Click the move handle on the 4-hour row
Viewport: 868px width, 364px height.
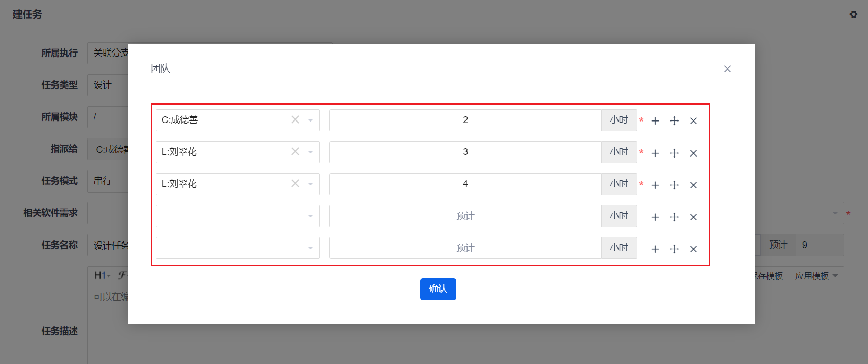674,185
